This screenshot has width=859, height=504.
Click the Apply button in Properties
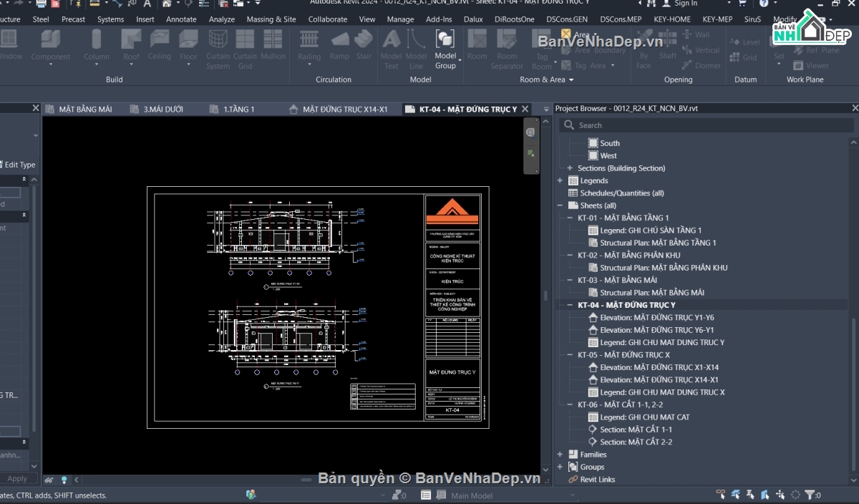coord(17,478)
